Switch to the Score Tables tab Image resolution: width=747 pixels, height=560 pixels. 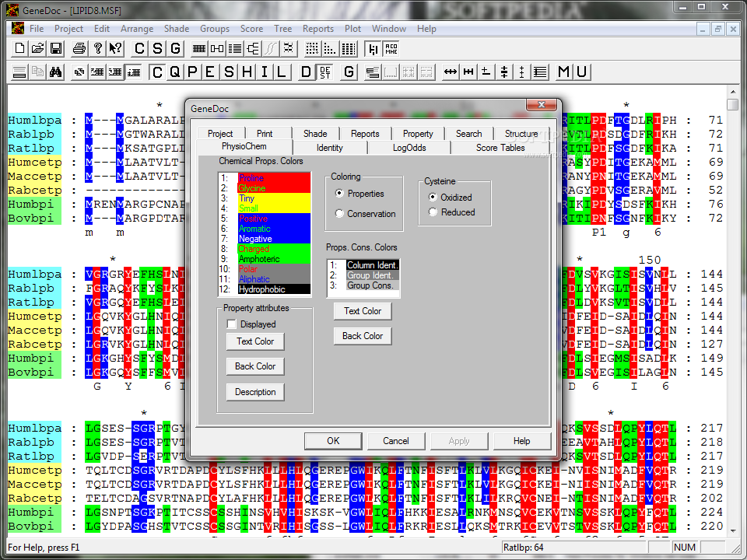coord(500,148)
